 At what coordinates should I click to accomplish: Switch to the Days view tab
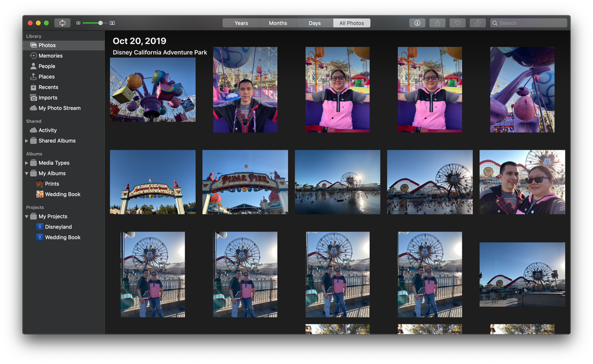click(x=315, y=23)
